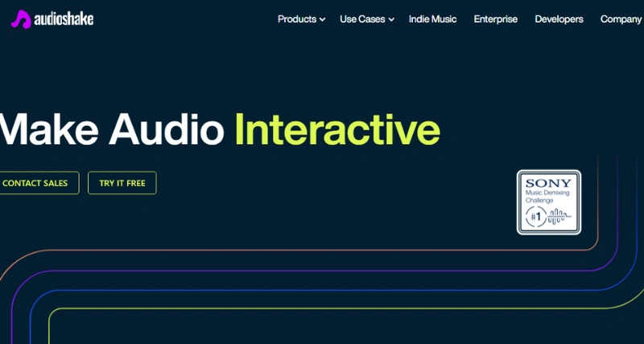Open the Use Cases menu
644x344 pixels.
(362, 19)
